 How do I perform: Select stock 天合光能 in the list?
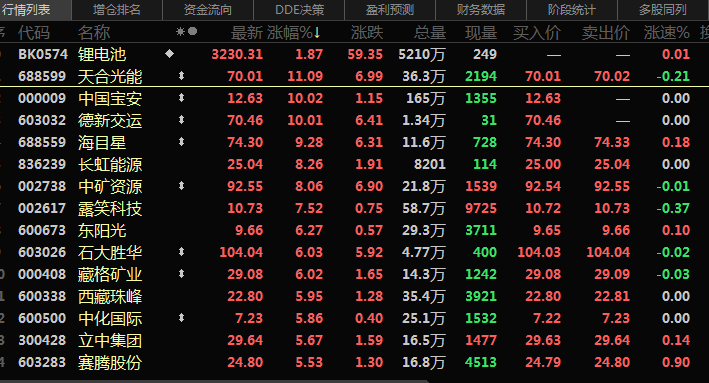(110, 76)
